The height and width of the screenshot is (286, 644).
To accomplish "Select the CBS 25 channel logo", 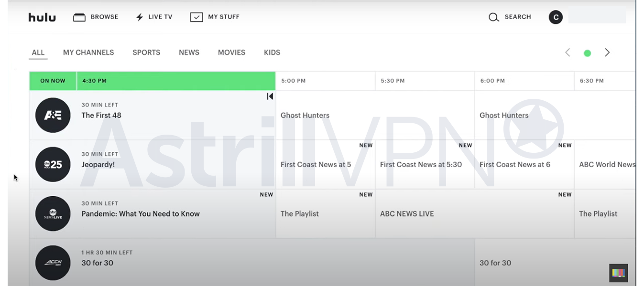I will (x=53, y=164).
